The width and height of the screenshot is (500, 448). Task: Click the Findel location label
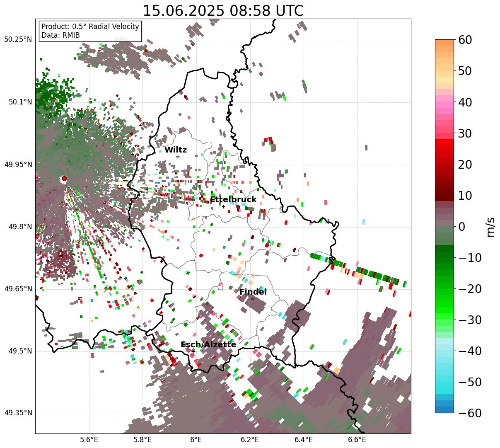(253, 292)
